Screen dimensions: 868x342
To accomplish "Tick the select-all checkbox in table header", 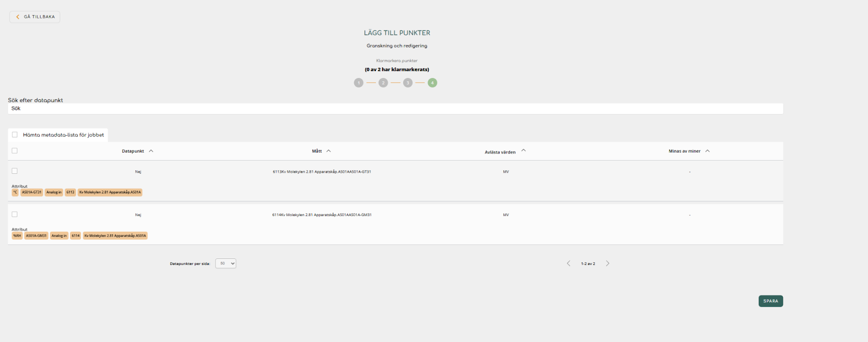I will (15, 151).
